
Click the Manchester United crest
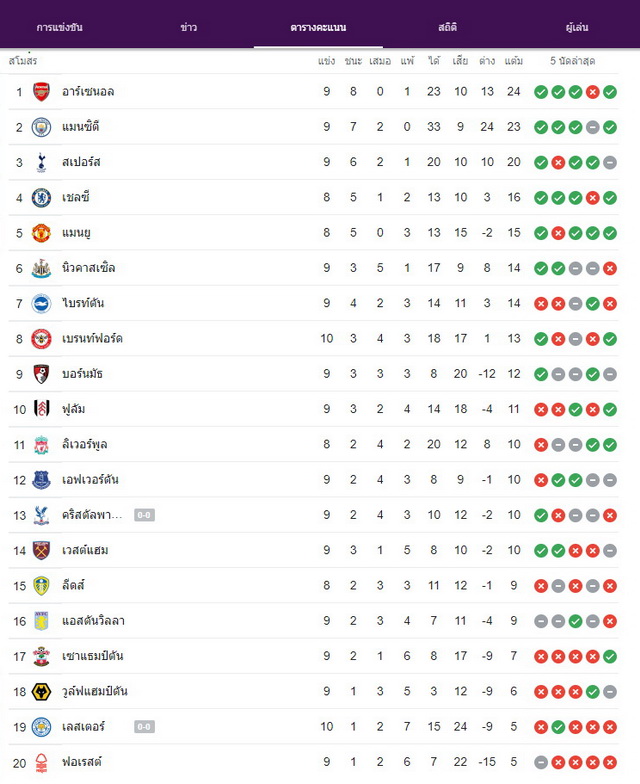tap(42, 233)
